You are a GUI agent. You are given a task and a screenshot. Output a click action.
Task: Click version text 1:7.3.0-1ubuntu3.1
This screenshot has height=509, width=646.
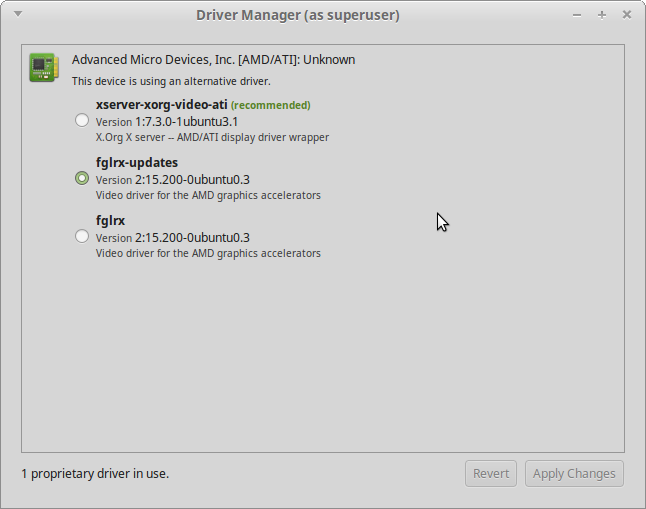(x=187, y=122)
